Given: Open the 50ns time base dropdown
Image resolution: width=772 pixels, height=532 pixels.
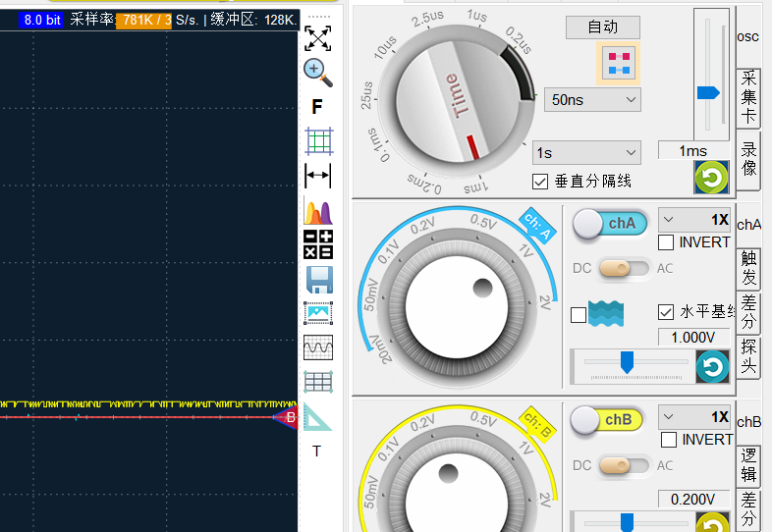Looking at the screenshot, I should pos(593,100).
